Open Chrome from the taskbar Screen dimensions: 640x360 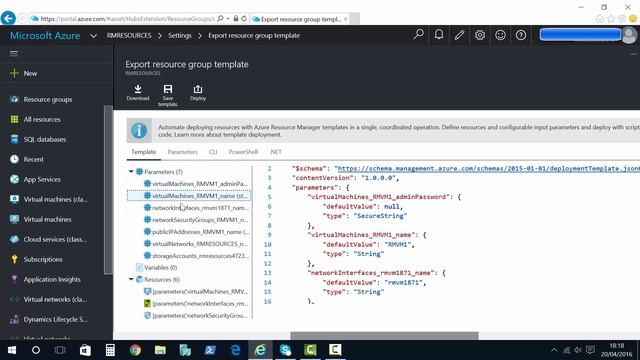point(135,350)
